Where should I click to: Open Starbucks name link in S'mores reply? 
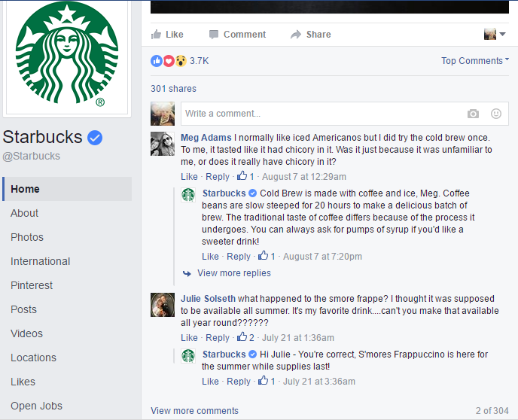(224, 355)
